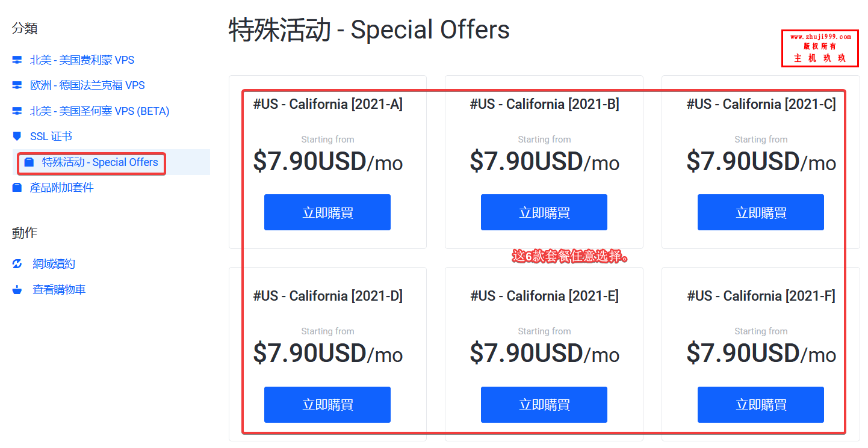Image resolution: width=868 pixels, height=448 pixels.
Task: Go to 網域續約 action
Action: click(x=54, y=264)
